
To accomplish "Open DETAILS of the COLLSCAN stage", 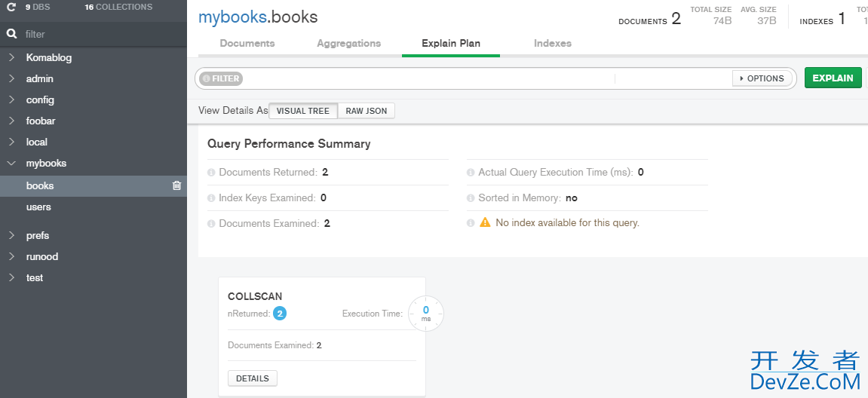I will tap(253, 378).
